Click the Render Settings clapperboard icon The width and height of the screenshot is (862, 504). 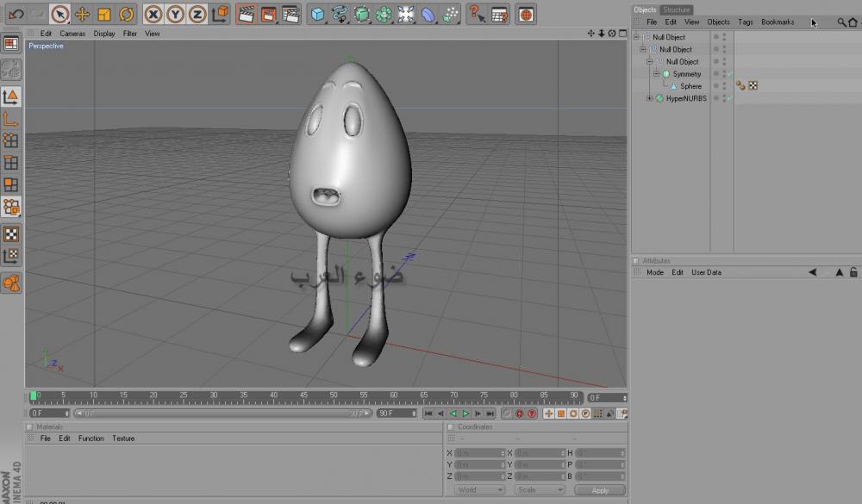(x=290, y=14)
